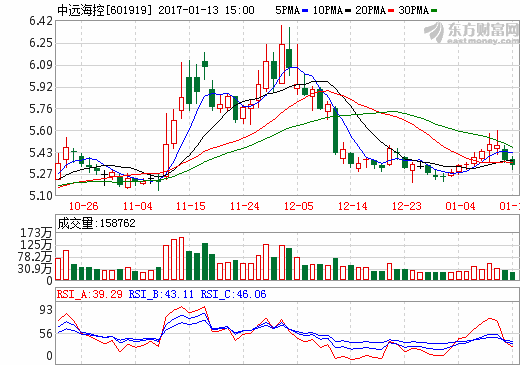Click the 5PMA blue legend swatch

pos(305,11)
